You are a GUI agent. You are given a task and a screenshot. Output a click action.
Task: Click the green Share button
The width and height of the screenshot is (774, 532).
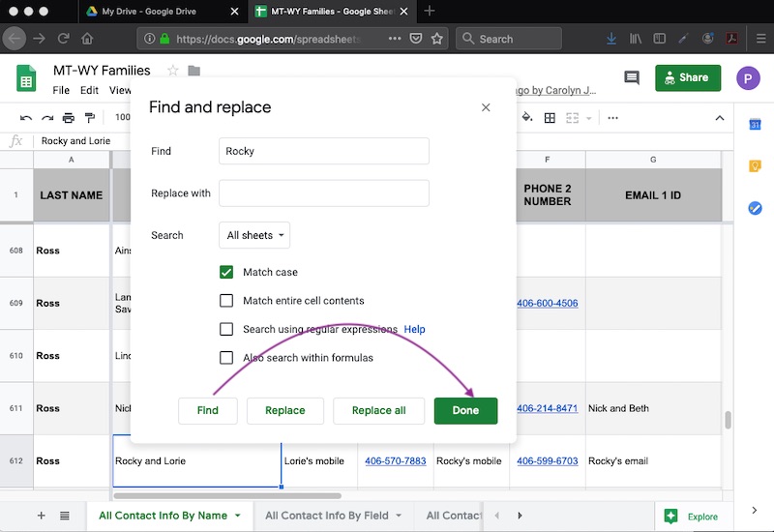[x=688, y=78]
